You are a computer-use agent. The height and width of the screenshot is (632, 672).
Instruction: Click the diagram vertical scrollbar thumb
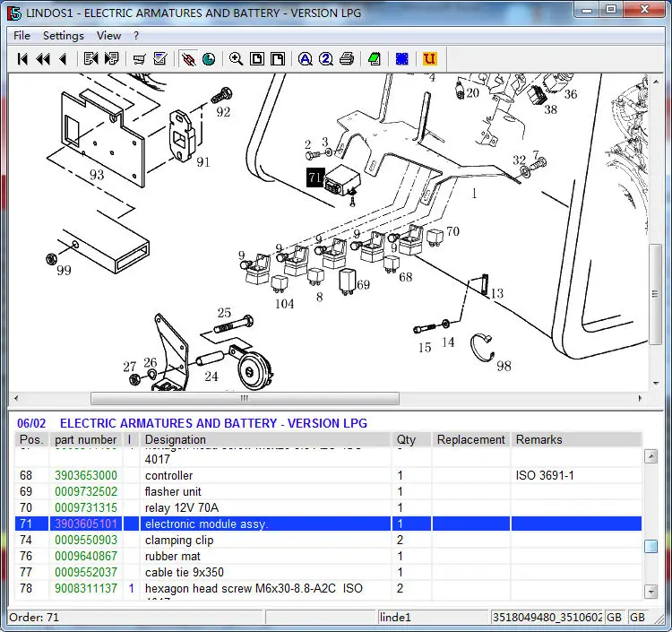[x=655, y=294]
